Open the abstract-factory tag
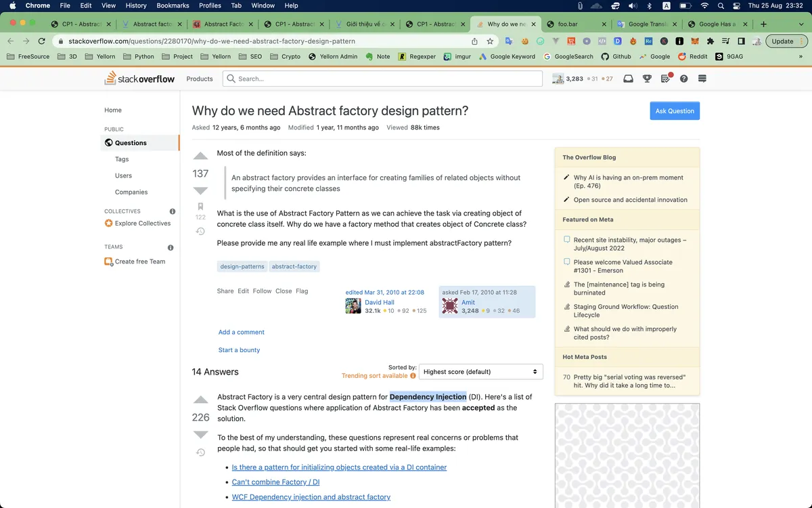The image size is (812, 508). (294, 267)
